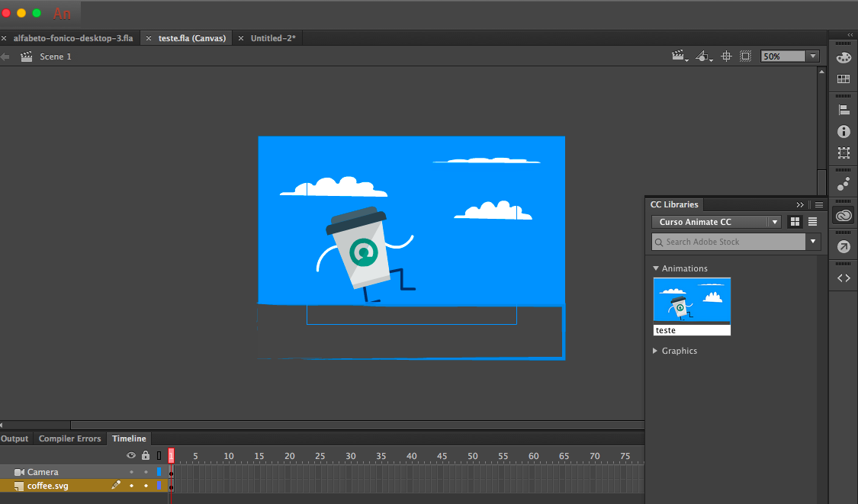Image resolution: width=858 pixels, height=504 pixels.
Task: Hide the coffee.svg layer
Action: click(x=131, y=486)
